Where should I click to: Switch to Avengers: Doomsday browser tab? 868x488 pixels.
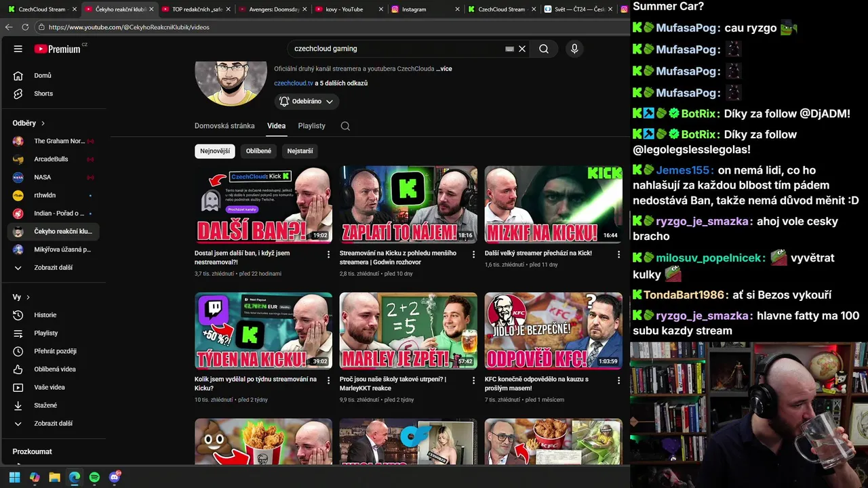[x=273, y=9]
